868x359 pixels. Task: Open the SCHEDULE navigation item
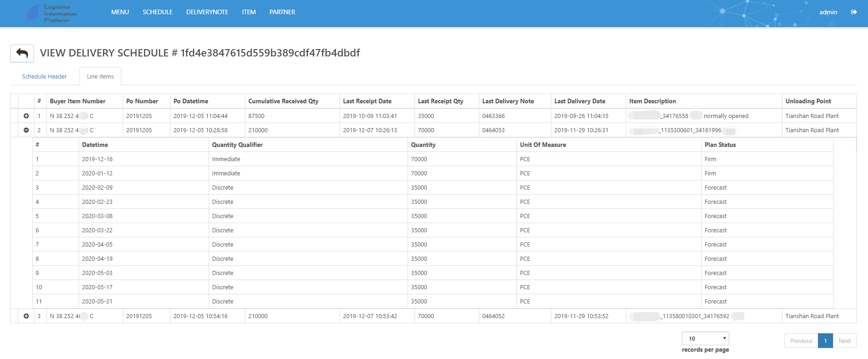(158, 12)
